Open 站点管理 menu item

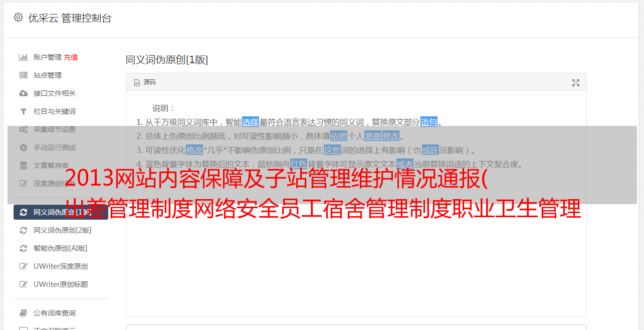pyautogui.click(x=48, y=75)
